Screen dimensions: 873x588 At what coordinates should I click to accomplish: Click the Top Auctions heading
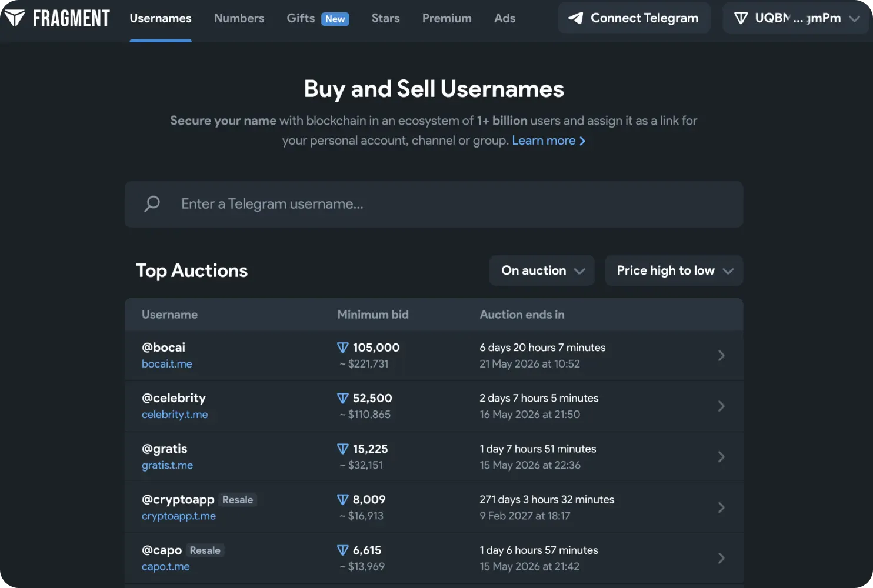click(x=192, y=270)
